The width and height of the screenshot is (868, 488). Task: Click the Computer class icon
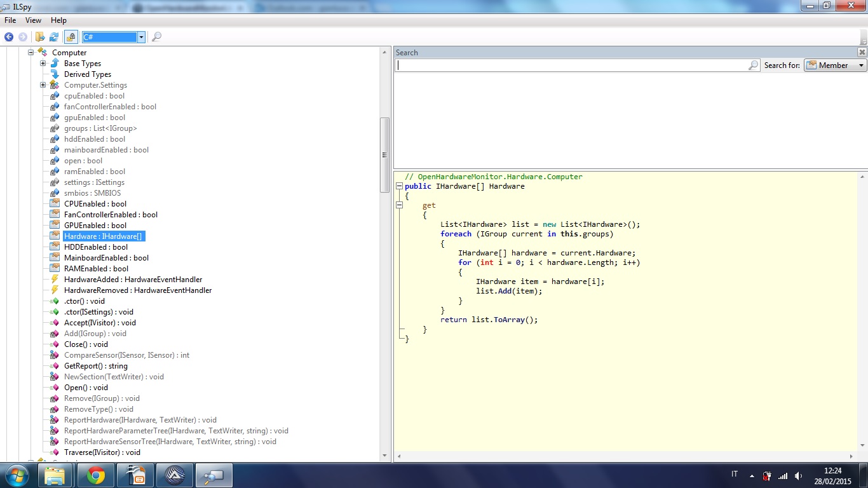(x=43, y=52)
